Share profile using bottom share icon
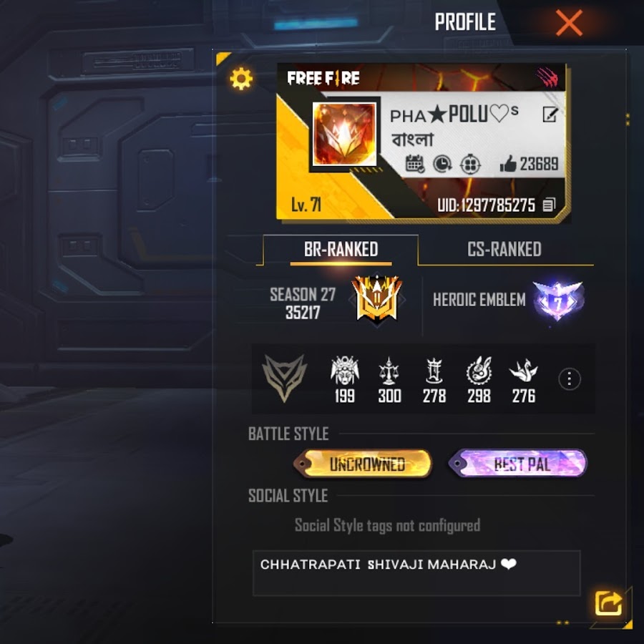Viewport: 644px width, 644px height. [x=608, y=603]
